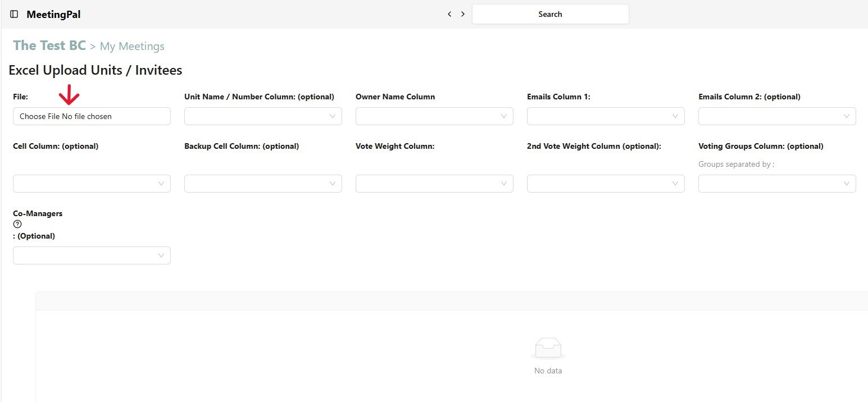868x402 pixels.
Task: Click the back navigation arrow
Action: point(449,14)
